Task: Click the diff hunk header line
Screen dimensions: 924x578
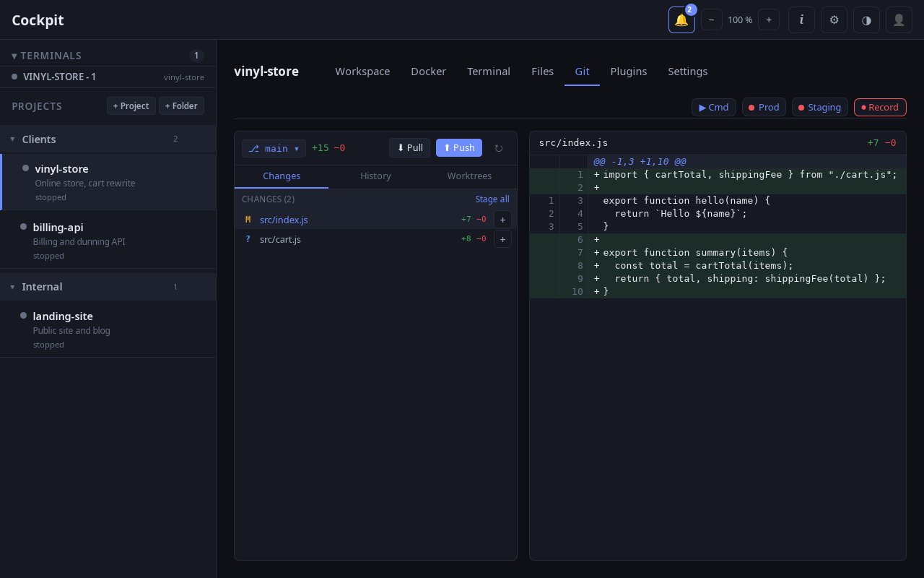Action: coord(718,162)
